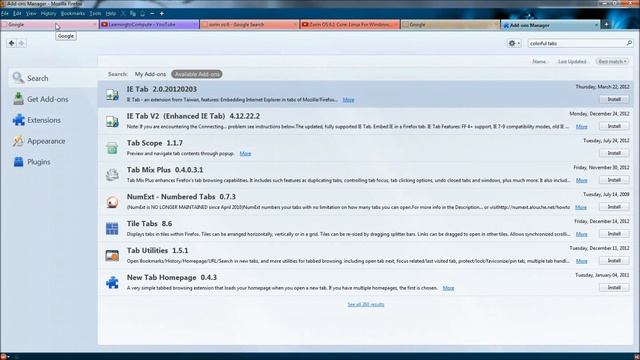Switch to the first pink Google tab
Image resolution: width=640 pixels, height=360 pixels.
pyautogui.click(x=49, y=24)
